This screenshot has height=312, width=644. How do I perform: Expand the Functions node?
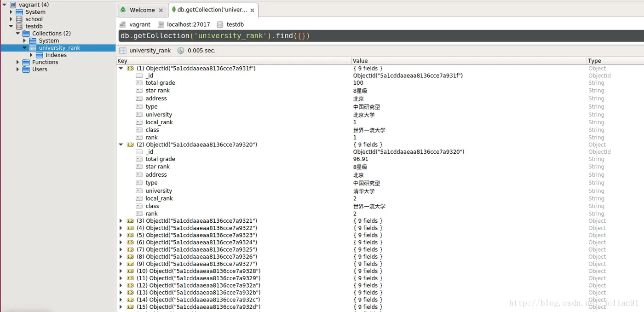pos(17,62)
